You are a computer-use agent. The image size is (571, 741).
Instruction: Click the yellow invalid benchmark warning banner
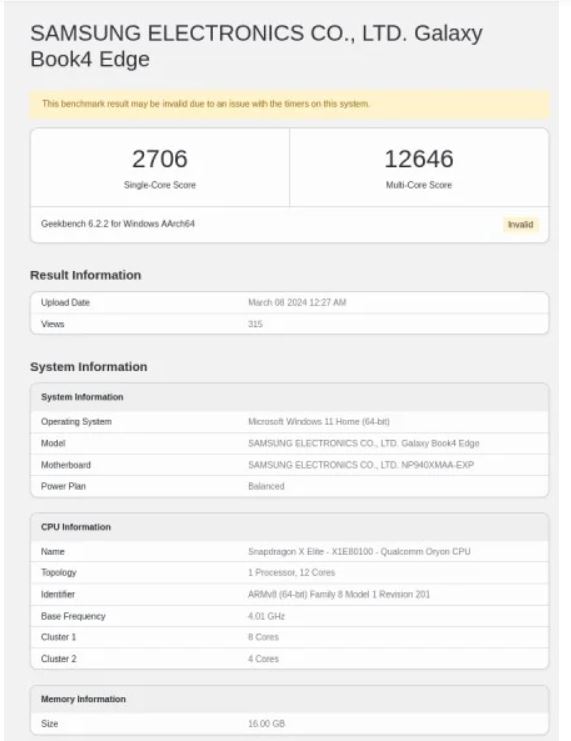tap(289, 104)
